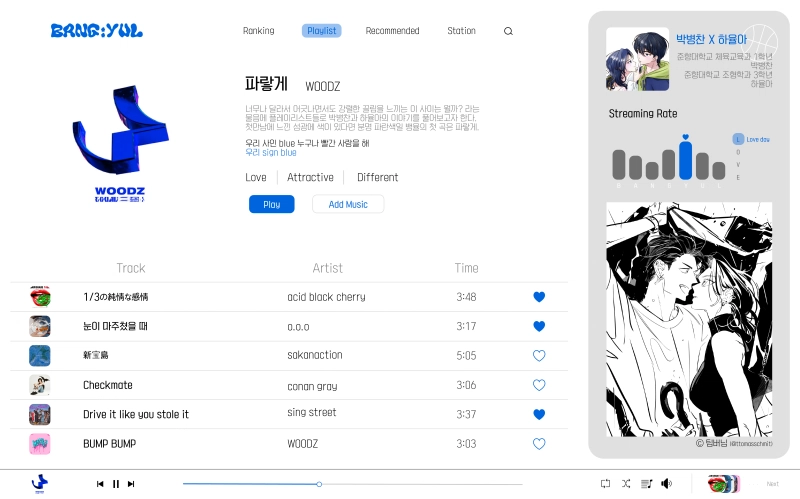
Task: Open the playlist queue icon
Action: click(646, 483)
